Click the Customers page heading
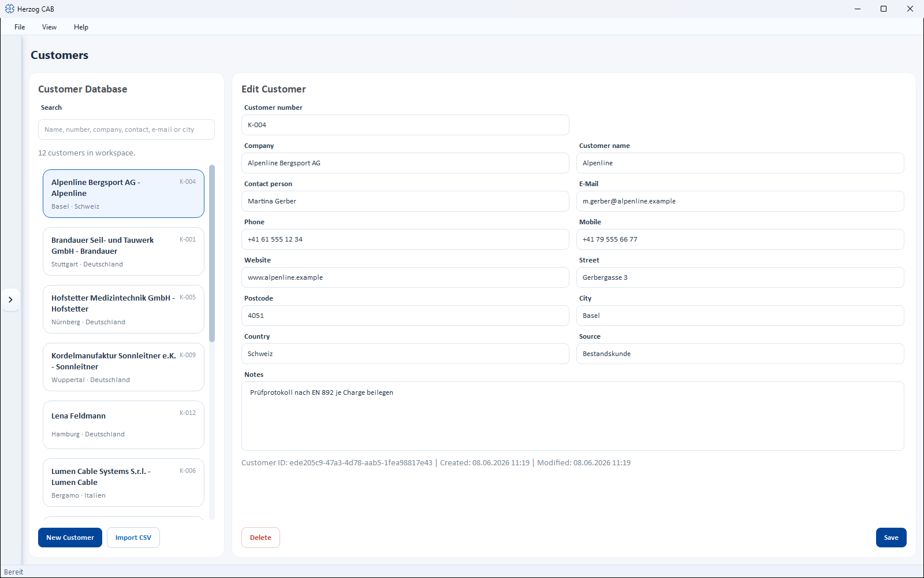 coord(59,55)
